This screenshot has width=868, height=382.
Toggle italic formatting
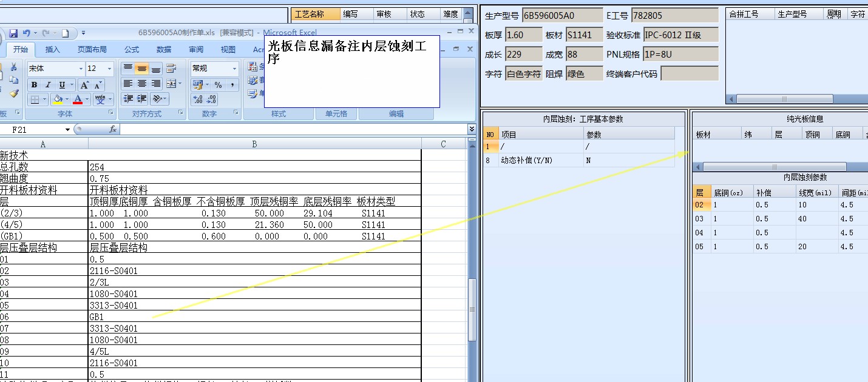(48, 85)
